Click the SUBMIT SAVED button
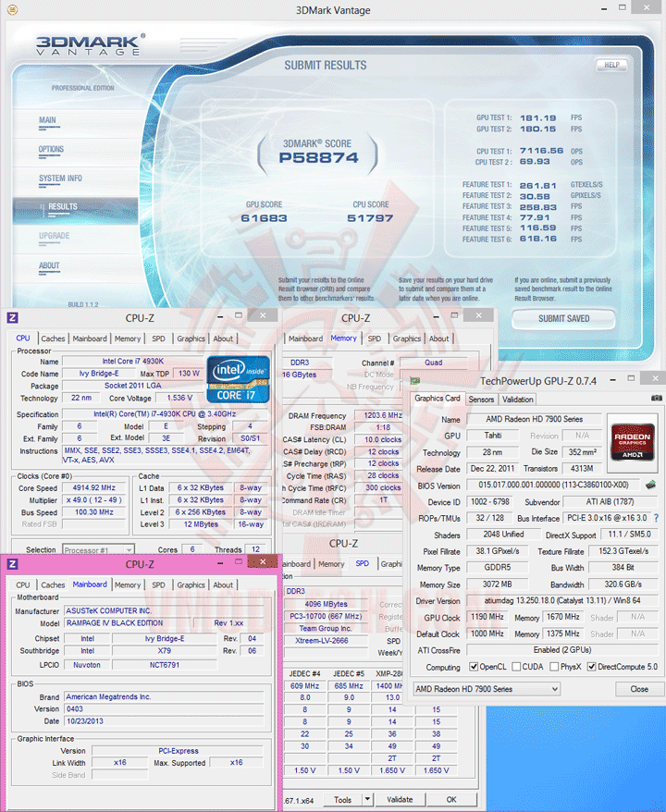The width and height of the screenshot is (666, 812). click(x=563, y=318)
